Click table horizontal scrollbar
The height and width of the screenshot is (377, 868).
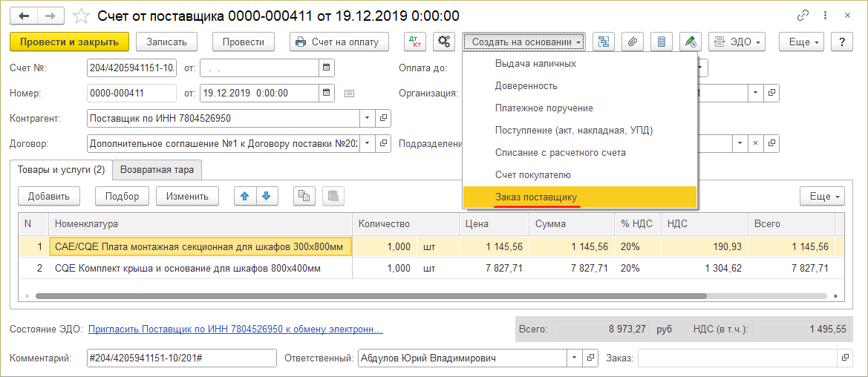[x=371, y=295]
